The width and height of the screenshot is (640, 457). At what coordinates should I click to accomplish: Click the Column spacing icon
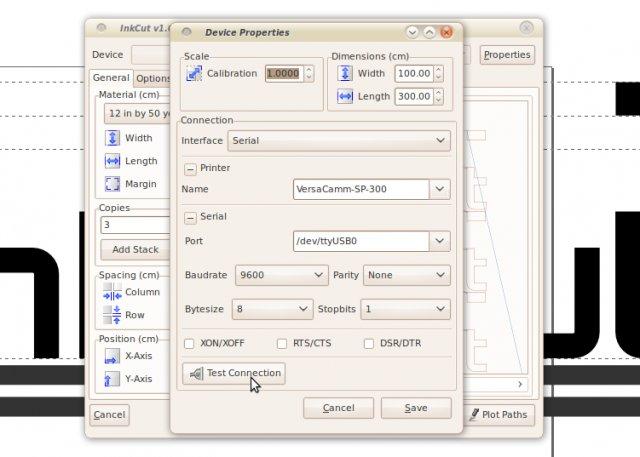112,292
